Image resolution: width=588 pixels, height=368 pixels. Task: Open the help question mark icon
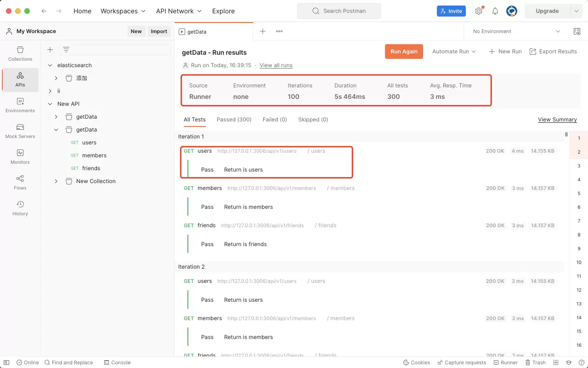pyautogui.click(x=581, y=362)
